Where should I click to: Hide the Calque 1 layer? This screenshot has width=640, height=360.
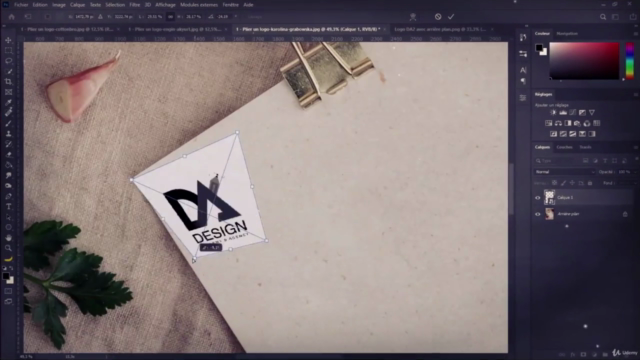coord(538,198)
